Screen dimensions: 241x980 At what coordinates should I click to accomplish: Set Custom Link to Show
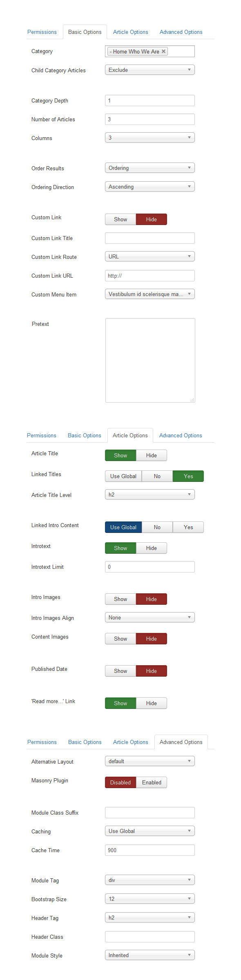(x=120, y=219)
